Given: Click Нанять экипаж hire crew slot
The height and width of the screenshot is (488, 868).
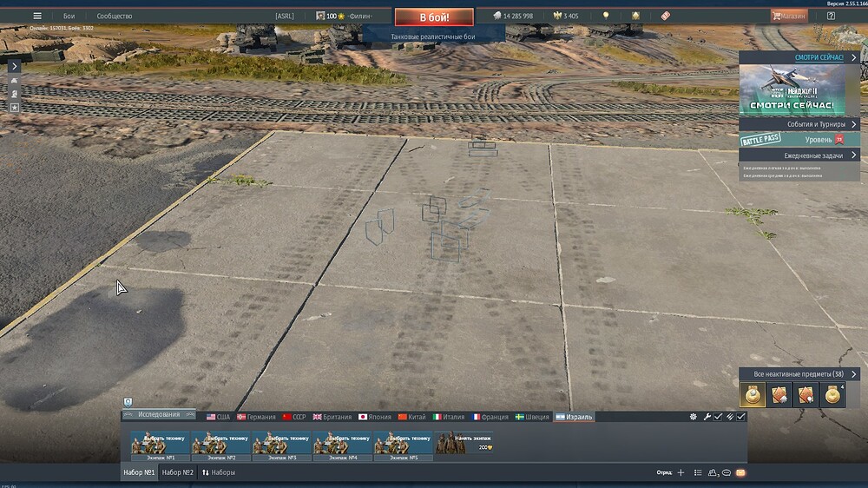Looking at the screenshot, I should (x=464, y=444).
